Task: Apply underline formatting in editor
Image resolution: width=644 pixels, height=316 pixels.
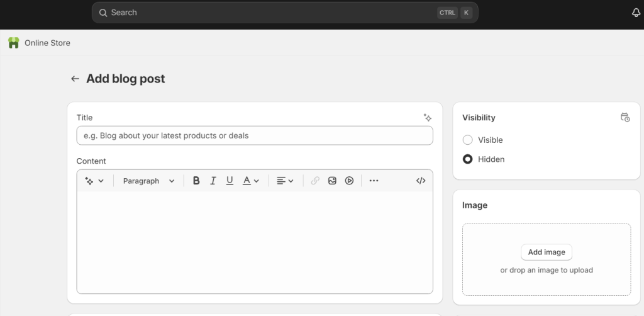Action: coord(230,181)
